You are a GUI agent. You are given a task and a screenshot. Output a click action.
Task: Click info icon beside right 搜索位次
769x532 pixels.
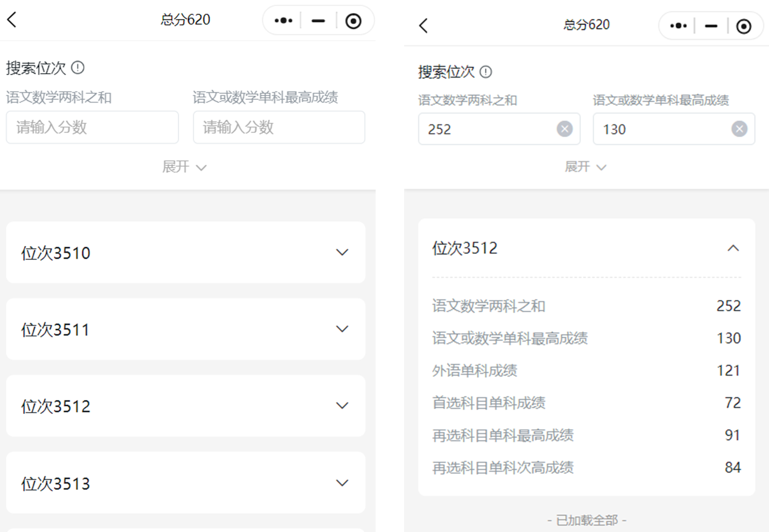click(x=486, y=72)
